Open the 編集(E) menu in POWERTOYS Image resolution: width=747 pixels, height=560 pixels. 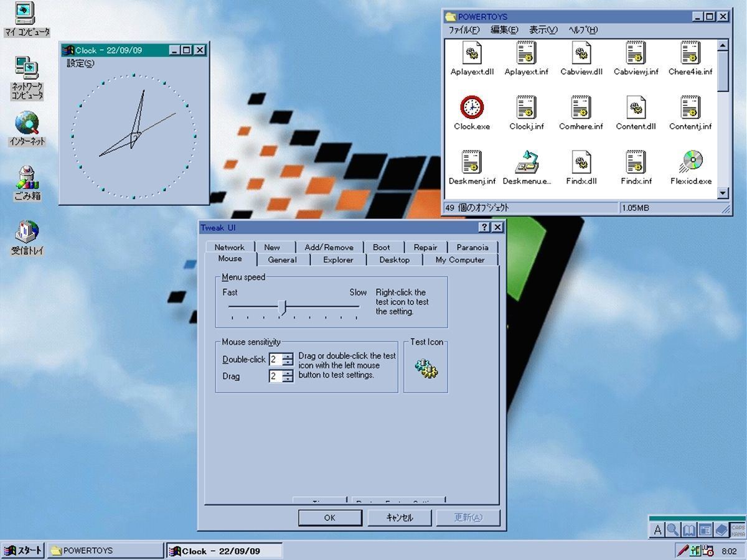point(504,30)
